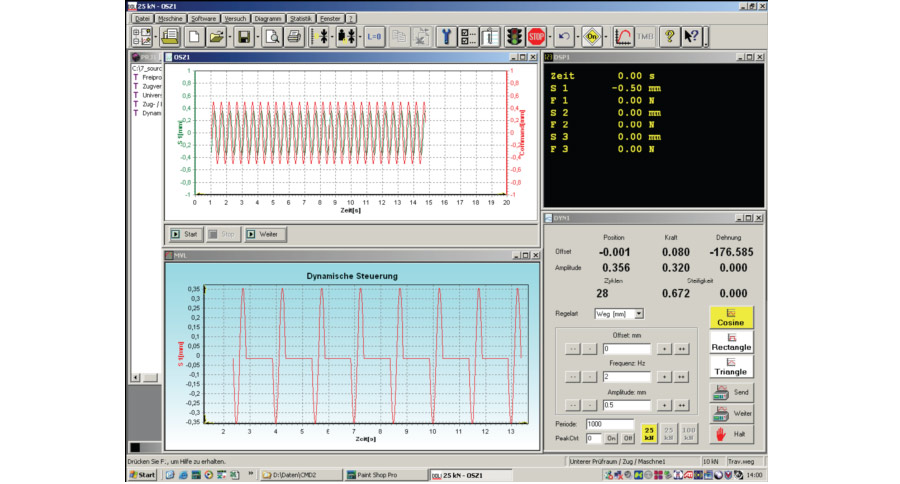
Task: Click the Weiter button below the OSZ1 chart
Action: 264,233
